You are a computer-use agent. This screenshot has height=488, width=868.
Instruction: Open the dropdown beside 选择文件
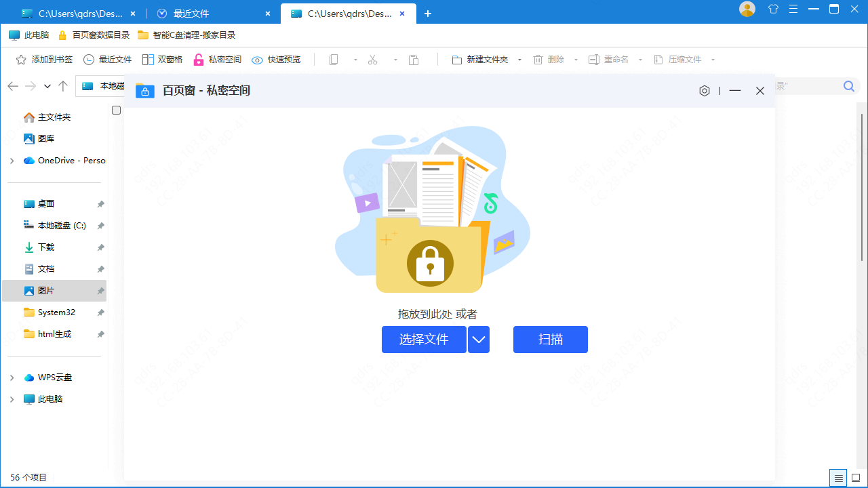click(x=479, y=340)
